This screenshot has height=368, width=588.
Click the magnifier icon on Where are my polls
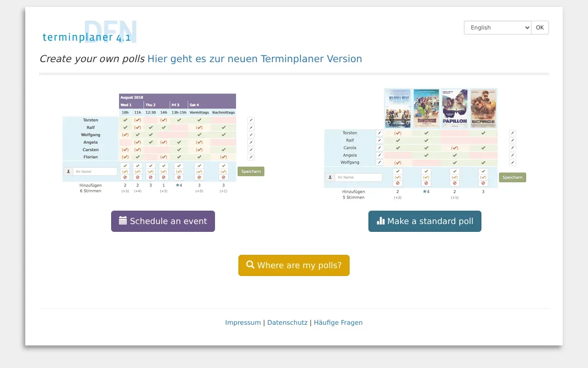click(x=250, y=265)
